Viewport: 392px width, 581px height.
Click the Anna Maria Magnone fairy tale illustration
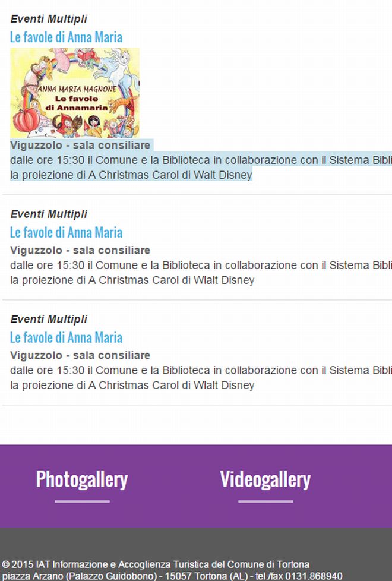(x=75, y=93)
